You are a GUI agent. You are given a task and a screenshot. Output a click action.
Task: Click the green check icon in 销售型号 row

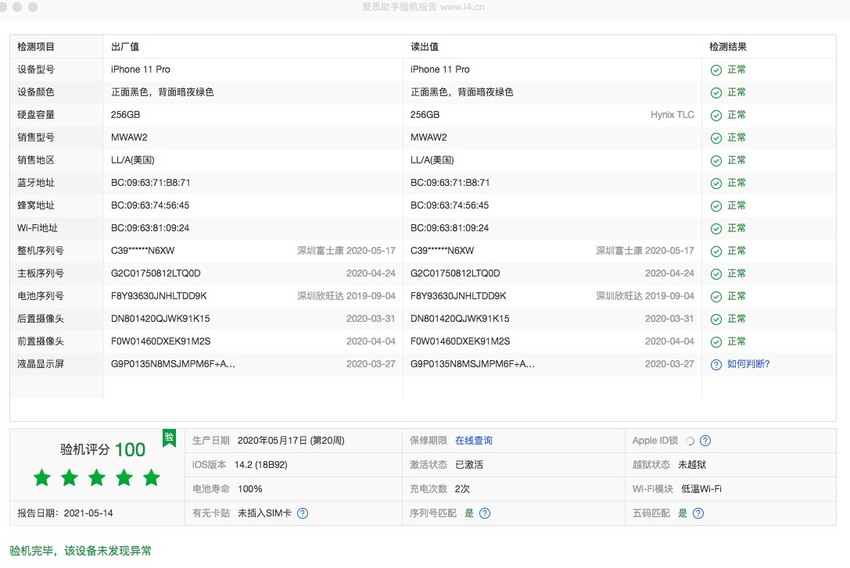click(716, 138)
